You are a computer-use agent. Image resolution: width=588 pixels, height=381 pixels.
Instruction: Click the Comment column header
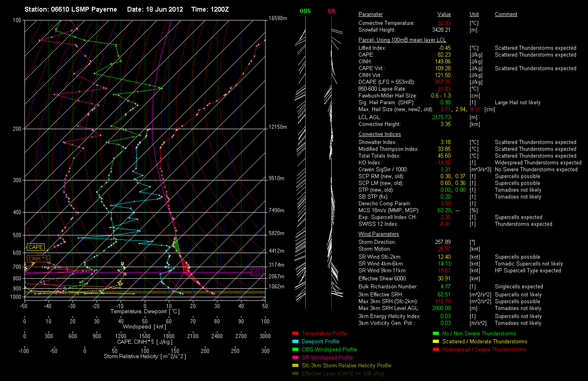(506, 14)
